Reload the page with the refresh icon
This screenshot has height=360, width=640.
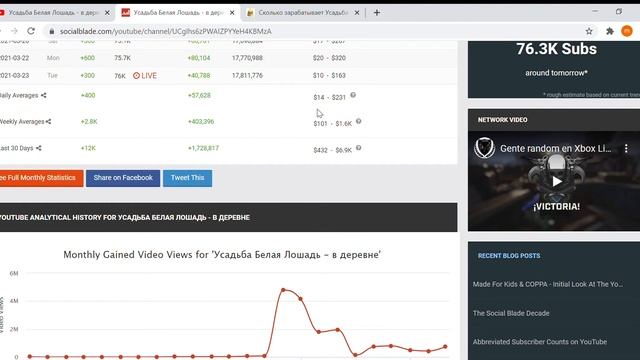coord(31,31)
